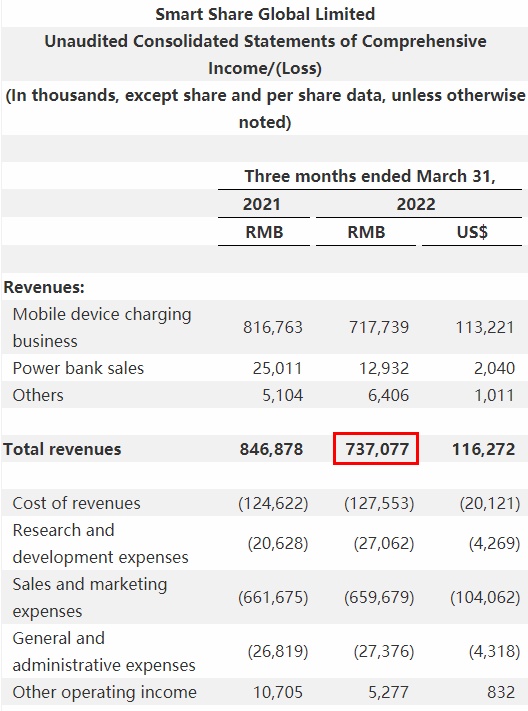Click the value 5,277
The image size is (528, 711).
(x=388, y=692)
